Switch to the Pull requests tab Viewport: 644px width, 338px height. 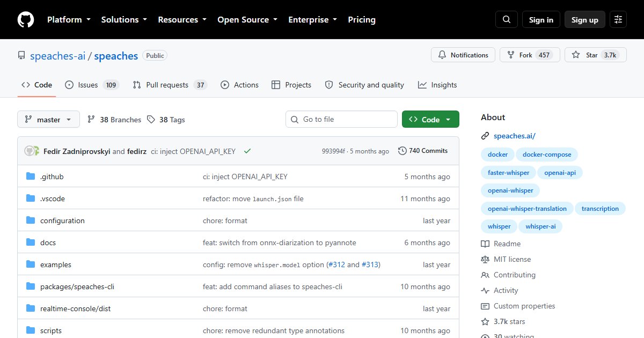click(x=170, y=85)
